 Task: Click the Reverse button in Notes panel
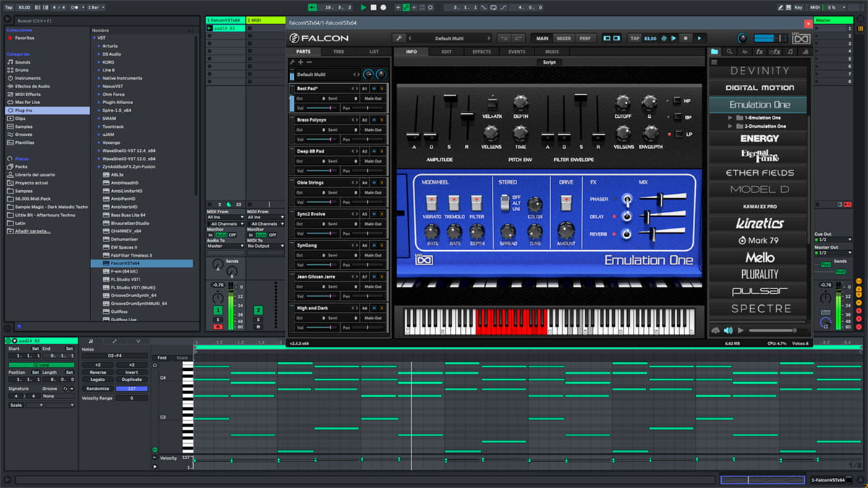tap(98, 372)
